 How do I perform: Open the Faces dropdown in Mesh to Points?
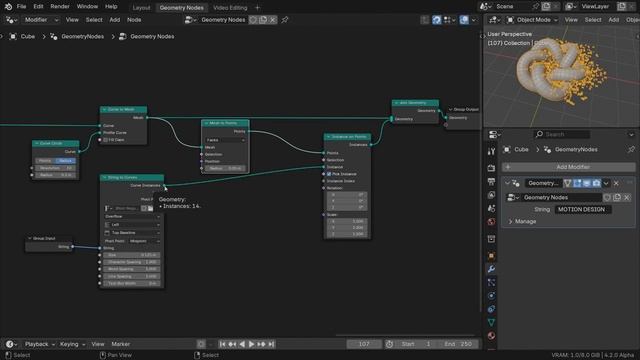tap(225, 140)
